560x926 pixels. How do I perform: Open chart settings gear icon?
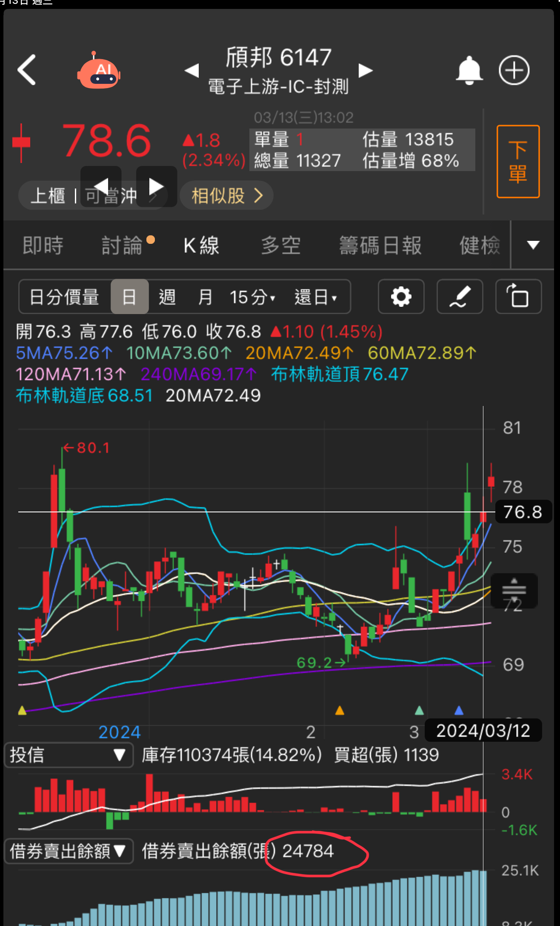coord(401,297)
